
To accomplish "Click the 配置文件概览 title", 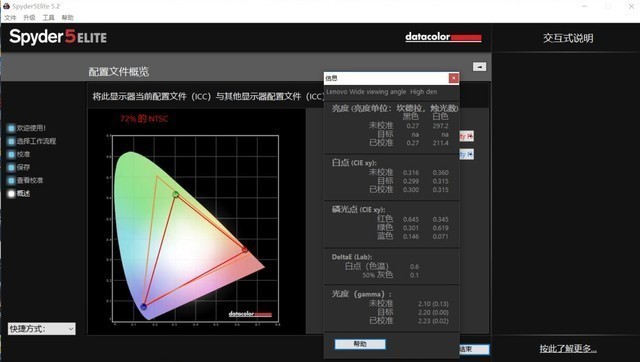I will point(119,72).
